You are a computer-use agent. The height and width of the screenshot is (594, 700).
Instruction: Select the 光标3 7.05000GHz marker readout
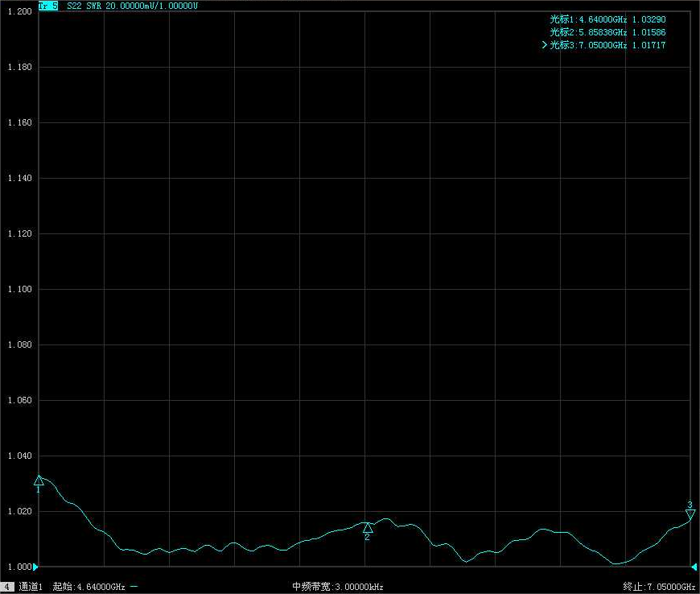607,45
